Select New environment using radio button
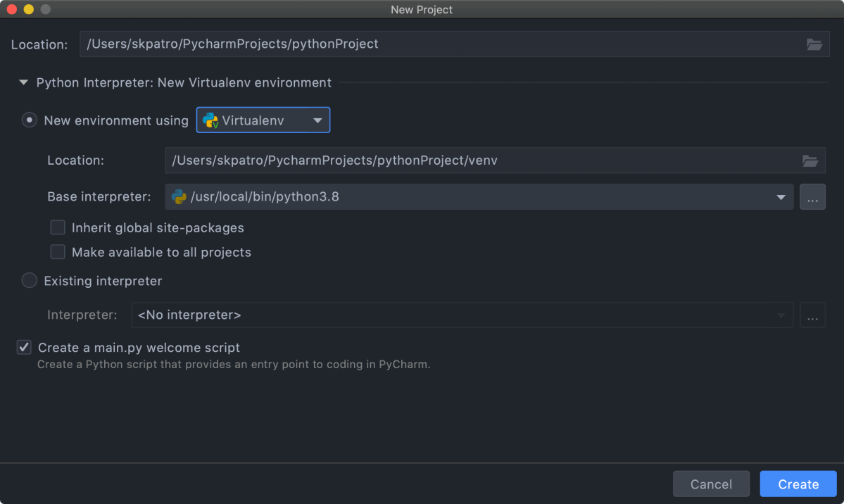This screenshot has height=504, width=844. (x=30, y=120)
